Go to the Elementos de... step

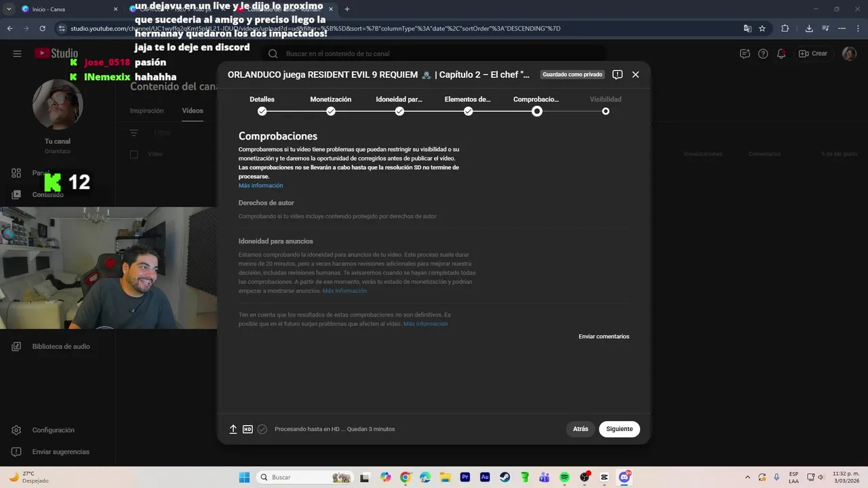click(468, 105)
